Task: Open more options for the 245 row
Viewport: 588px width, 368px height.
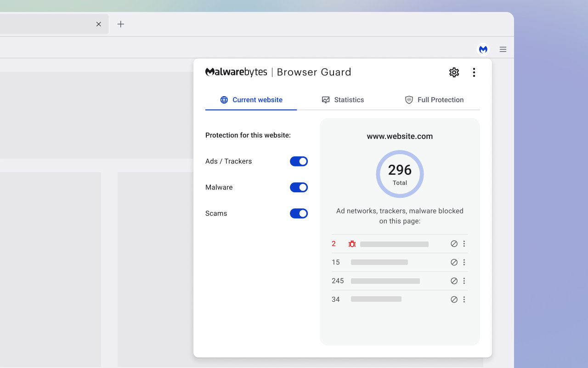Action: tap(464, 281)
